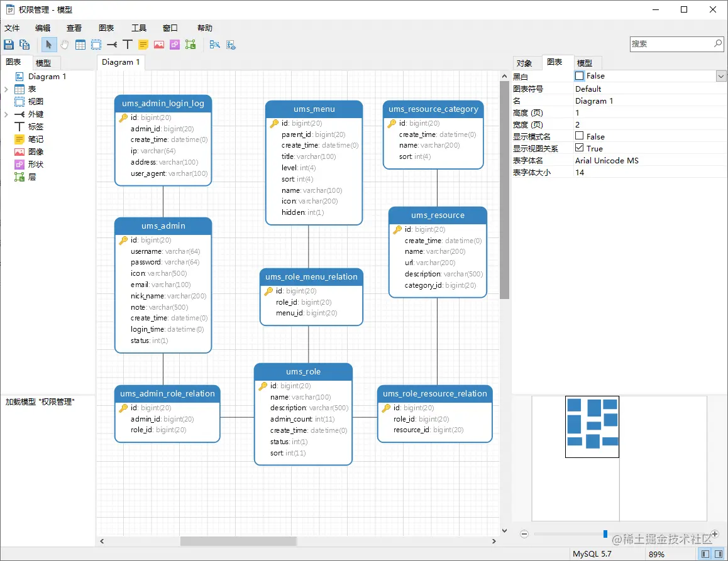Screen dimensions: 728x561
Task: Select the green layer tool
Action: (190, 45)
